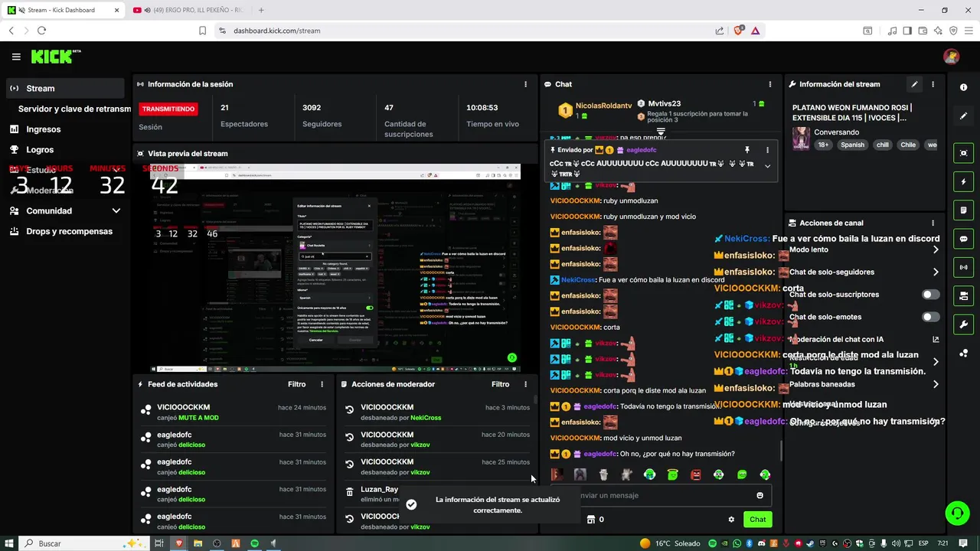
Task: Send message with green Chat button
Action: click(757, 519)
